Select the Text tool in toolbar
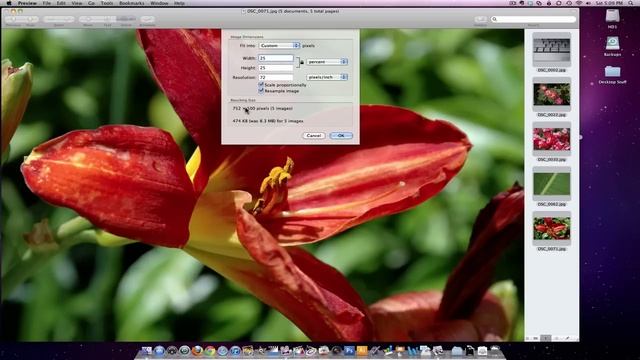Viewport: 640px width, 360px height. [107, 19]
